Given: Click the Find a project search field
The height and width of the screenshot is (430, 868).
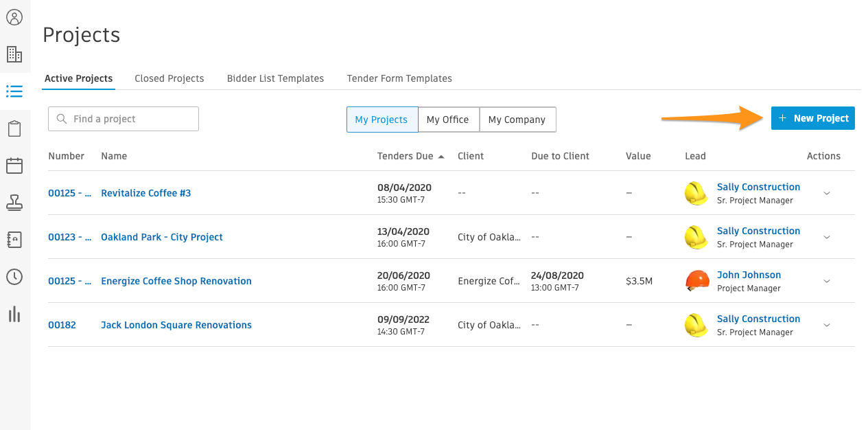Looking at the screenshot, I should pyautogui.click(x=124, y=119).
